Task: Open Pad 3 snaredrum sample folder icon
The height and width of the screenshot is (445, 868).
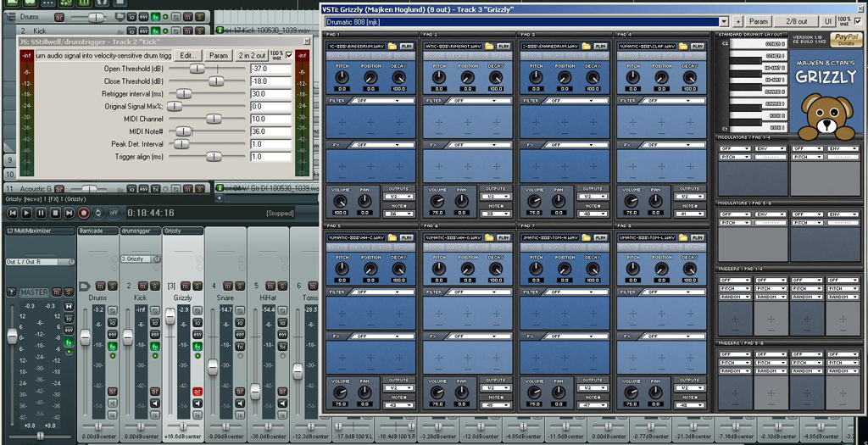Action: click(587, 47)
